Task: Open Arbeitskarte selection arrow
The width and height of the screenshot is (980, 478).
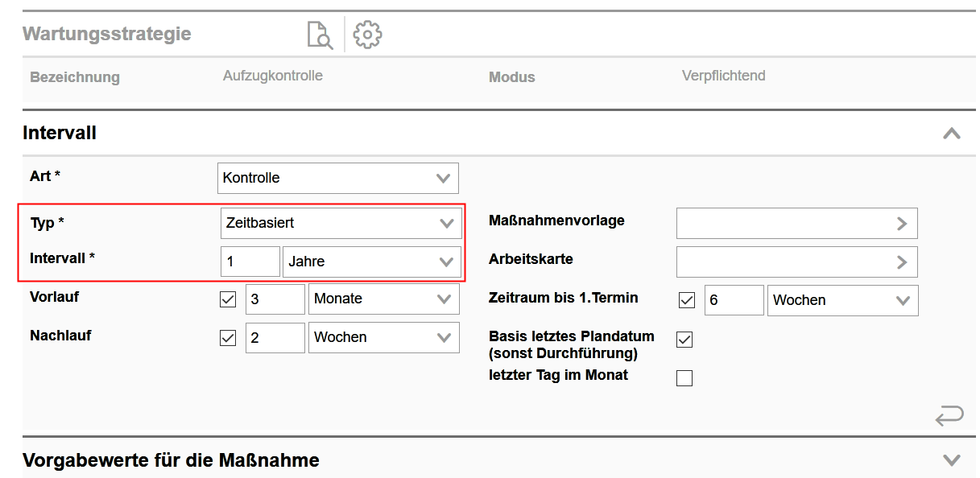Action: point(901,262)
